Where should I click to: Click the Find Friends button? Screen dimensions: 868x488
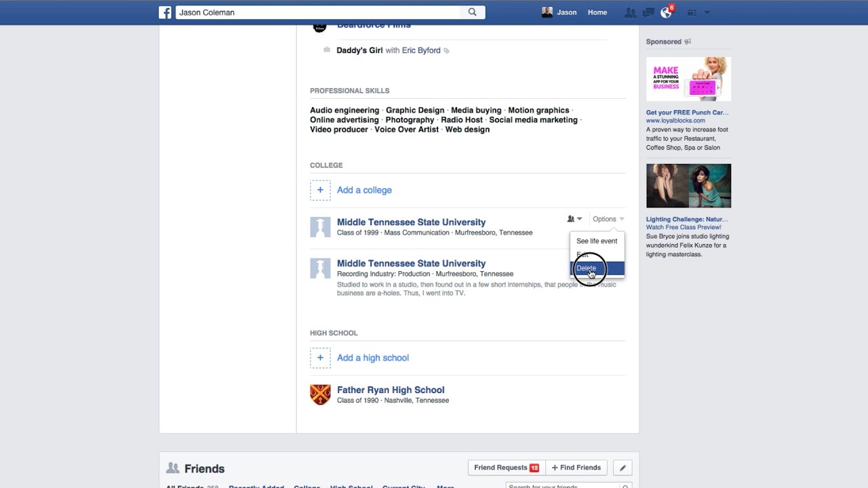point(576,468)
